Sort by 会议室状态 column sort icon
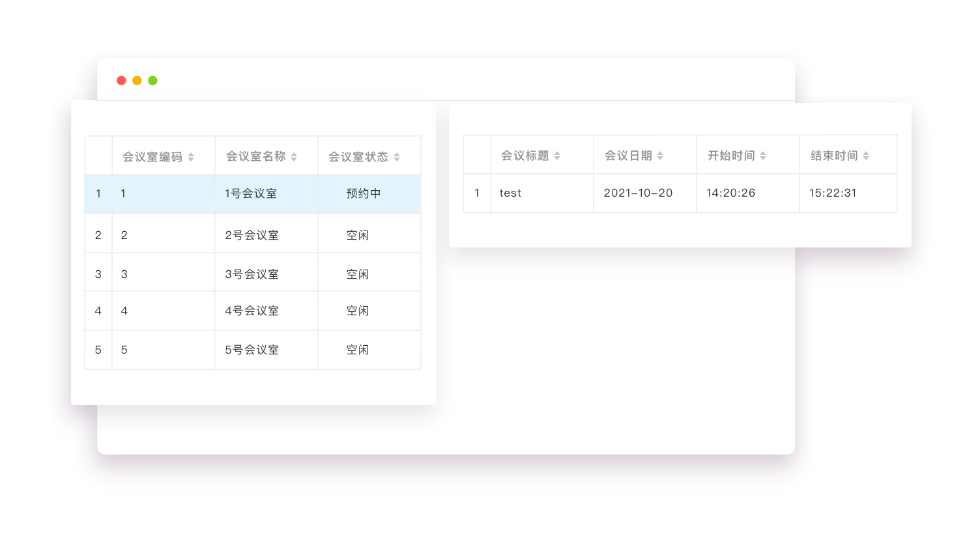Viewport: 980px width, 534px height. (x=397, y=157)
